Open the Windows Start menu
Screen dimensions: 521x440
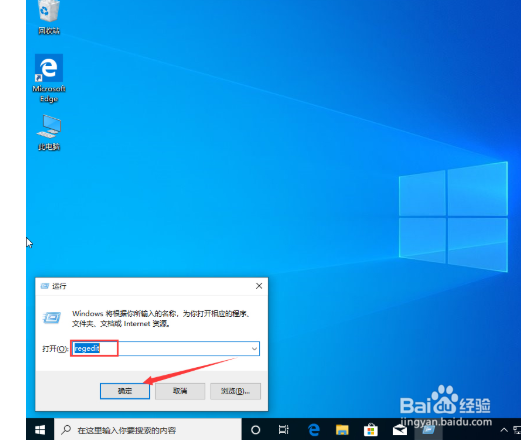pyautogui.click(x=40, y=430)
